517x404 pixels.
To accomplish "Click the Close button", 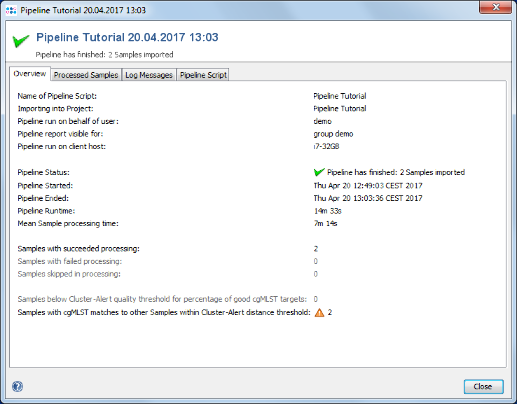I will click(x=483, y=386).
